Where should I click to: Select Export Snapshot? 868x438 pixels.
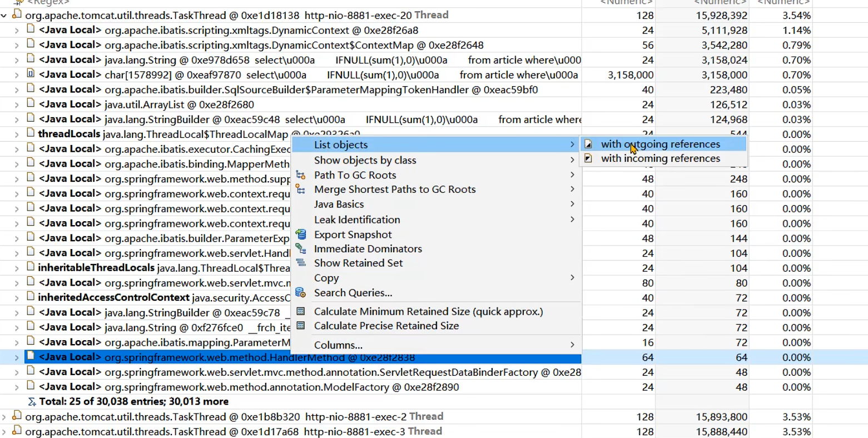437,235
